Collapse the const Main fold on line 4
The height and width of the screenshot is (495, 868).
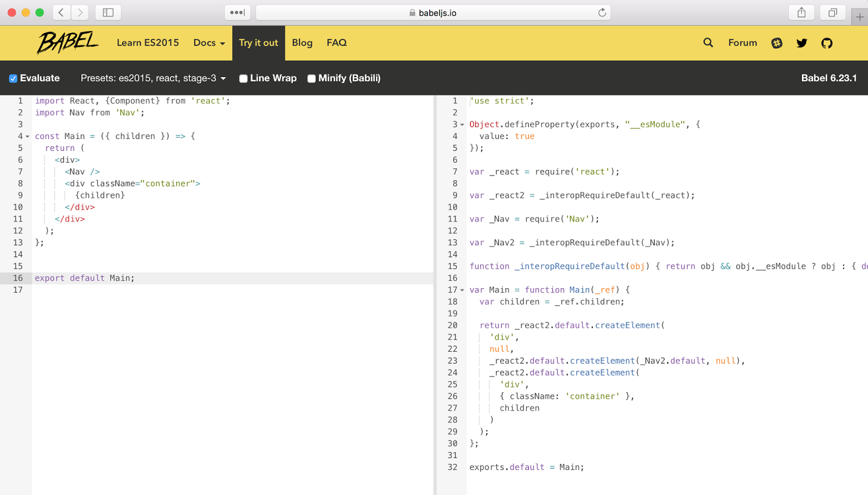tap(28, 136)
